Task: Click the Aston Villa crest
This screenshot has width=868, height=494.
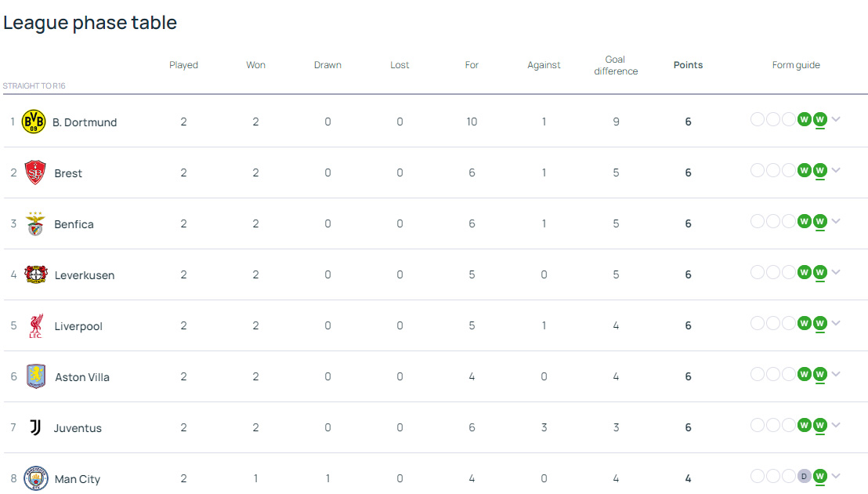Action: 35,376
